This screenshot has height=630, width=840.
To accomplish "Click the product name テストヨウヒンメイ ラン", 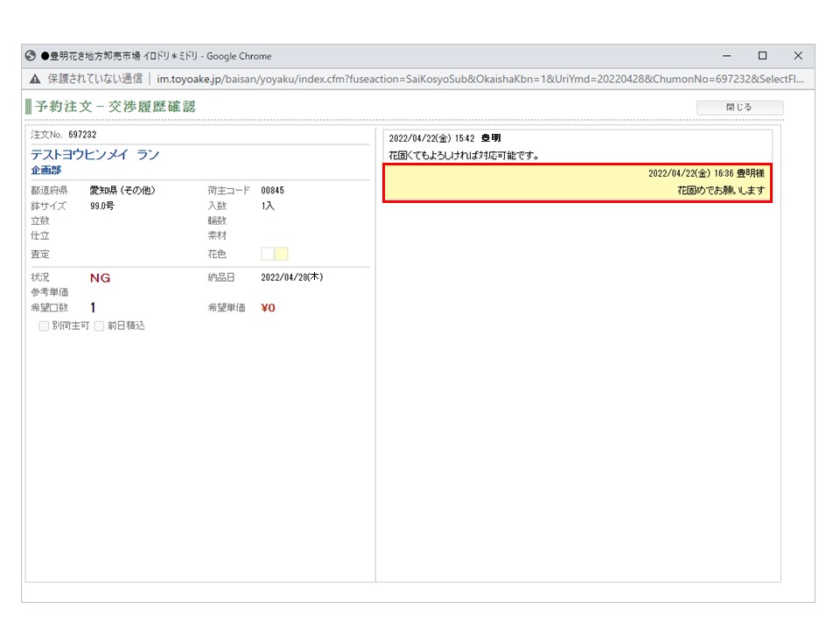I will point(94,155).
